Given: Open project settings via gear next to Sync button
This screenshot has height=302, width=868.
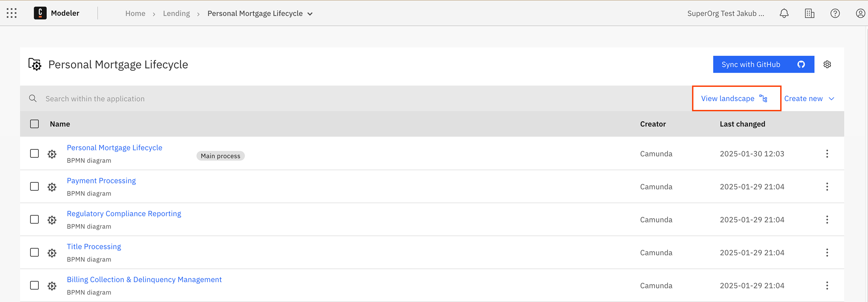Looking at the screenshot, I should 828,64.
